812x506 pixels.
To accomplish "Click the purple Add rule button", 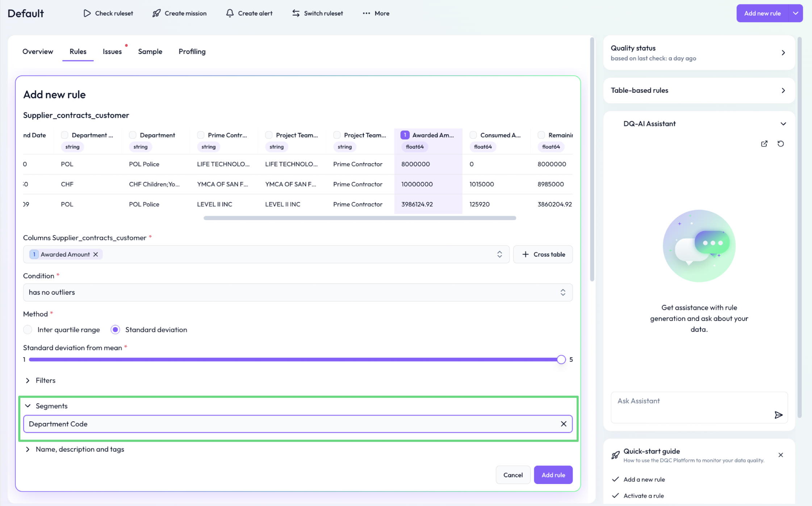I will pyautogui.click(x=553, y=475).
